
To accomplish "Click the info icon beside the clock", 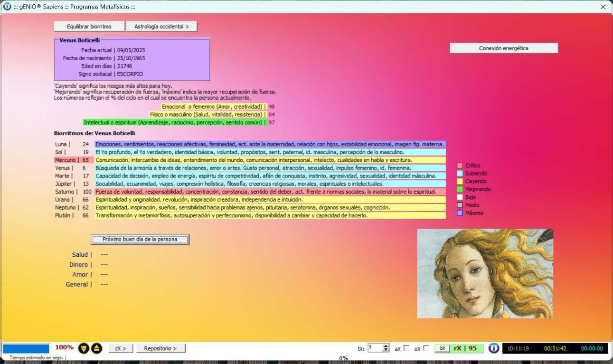I will click(494, 348).
